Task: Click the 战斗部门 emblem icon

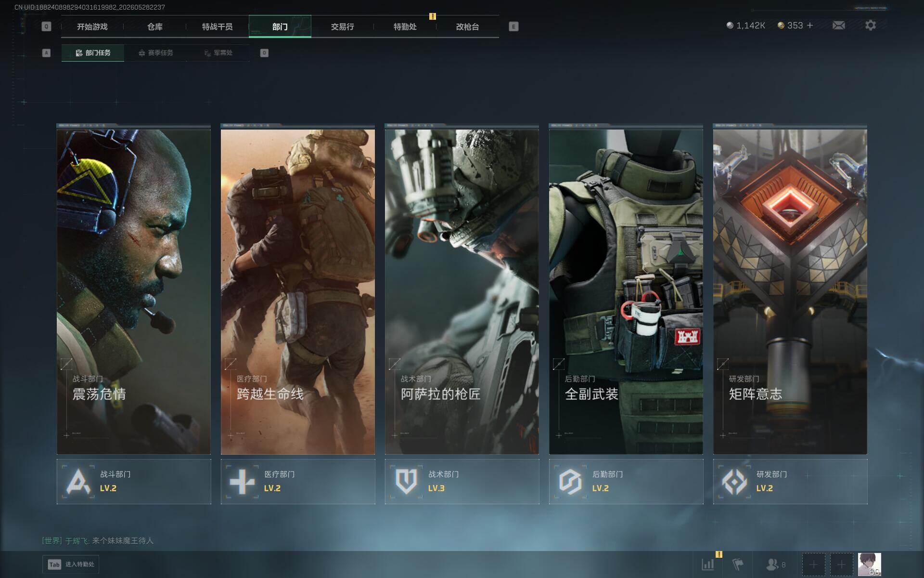Action: pos(78,481)
